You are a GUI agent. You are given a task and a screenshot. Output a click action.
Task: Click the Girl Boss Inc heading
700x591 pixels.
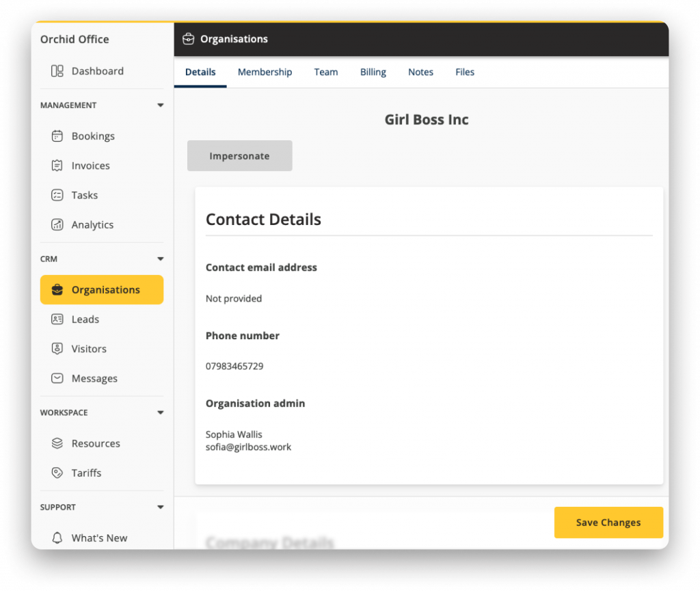427,119
